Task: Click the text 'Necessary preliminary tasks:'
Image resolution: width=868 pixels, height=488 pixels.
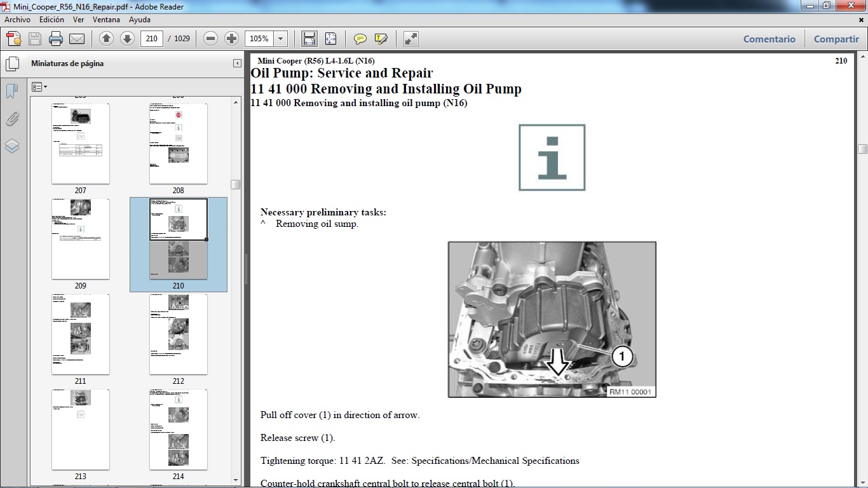Action: [x=323, y=212]
